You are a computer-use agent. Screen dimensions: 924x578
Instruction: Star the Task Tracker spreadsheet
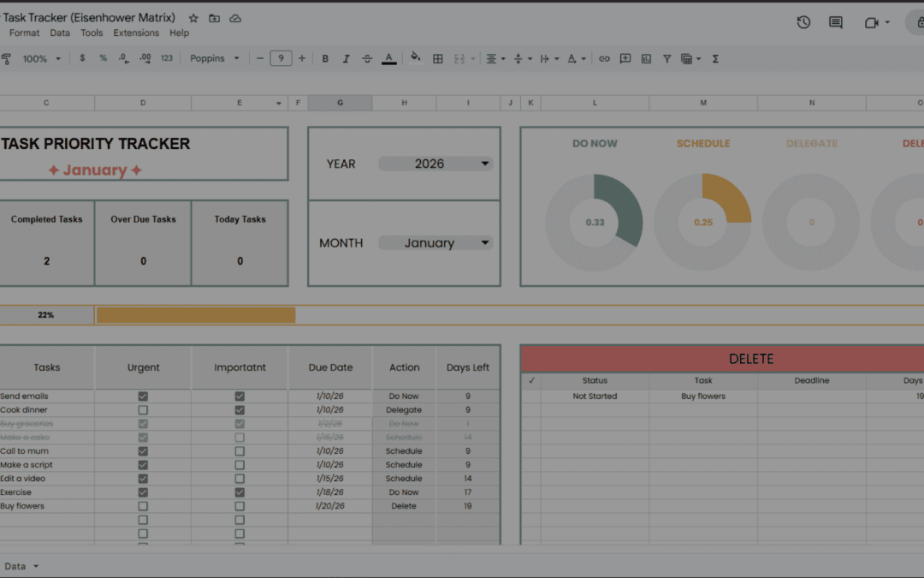pyautogui.click(x=194, y=17)
